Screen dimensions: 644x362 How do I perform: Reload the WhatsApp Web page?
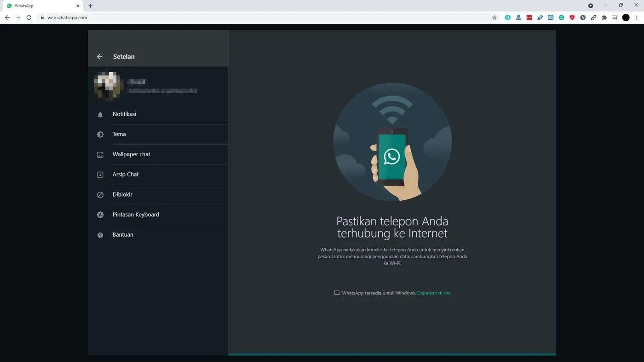(29, 17)
